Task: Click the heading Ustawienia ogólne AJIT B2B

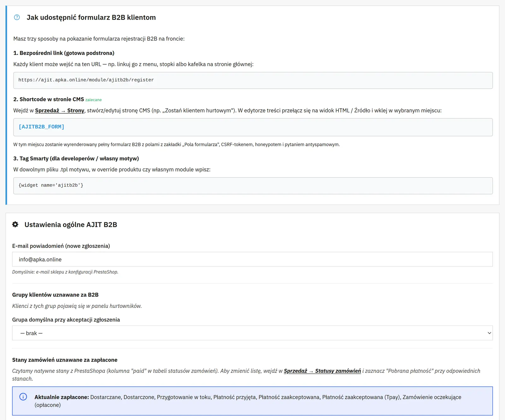Action: [x=71, y=225]
